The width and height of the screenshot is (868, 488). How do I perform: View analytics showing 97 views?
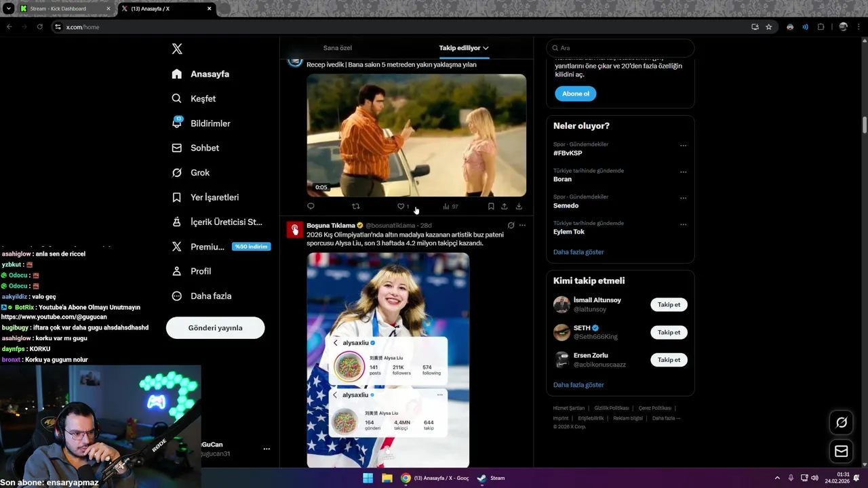point(450,206)
